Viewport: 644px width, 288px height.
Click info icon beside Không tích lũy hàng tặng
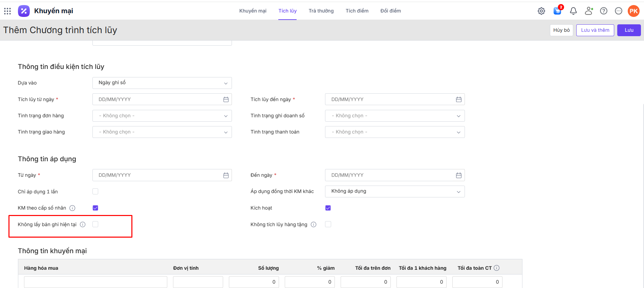[314, 224]
